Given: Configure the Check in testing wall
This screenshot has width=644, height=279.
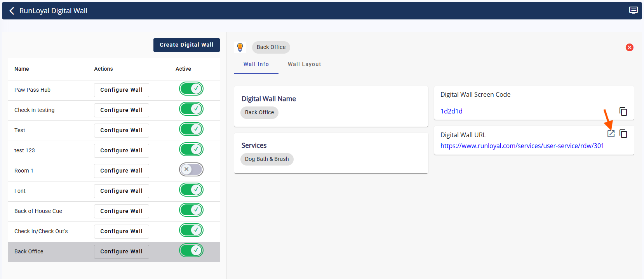Looking at the screenshot, I should tap(122, 110).
